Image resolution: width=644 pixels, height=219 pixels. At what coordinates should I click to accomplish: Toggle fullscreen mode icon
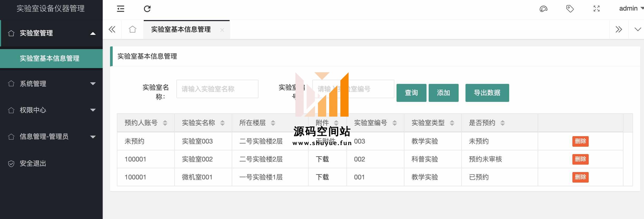(597, 9)
